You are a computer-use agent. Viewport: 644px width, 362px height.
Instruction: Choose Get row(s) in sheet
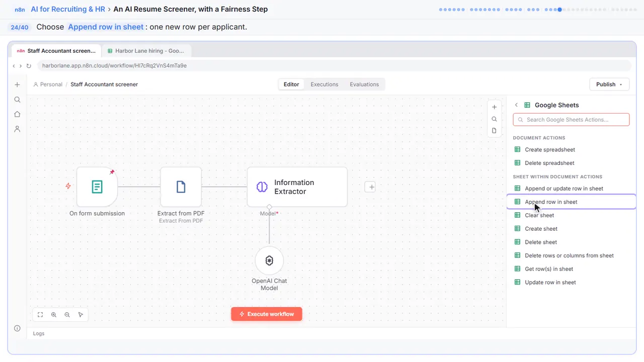571,269
